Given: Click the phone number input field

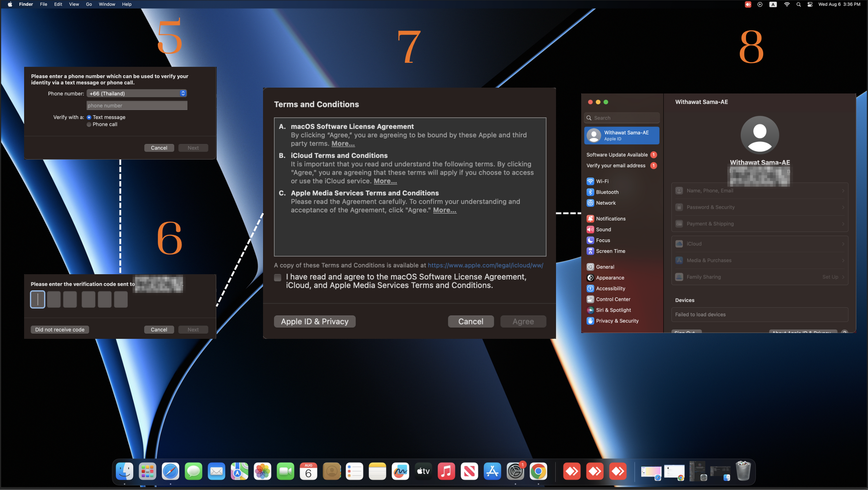Looking at the screenshot, I should 137,106.
